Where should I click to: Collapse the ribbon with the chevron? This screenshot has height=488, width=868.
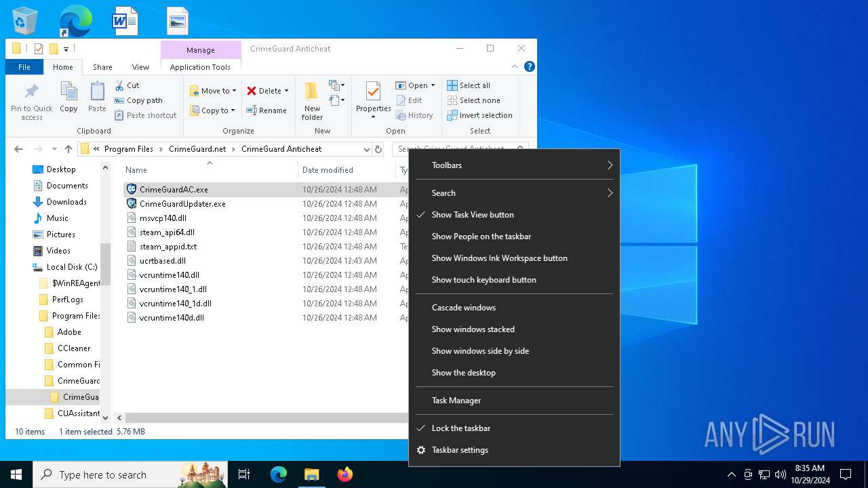[515, 66]
